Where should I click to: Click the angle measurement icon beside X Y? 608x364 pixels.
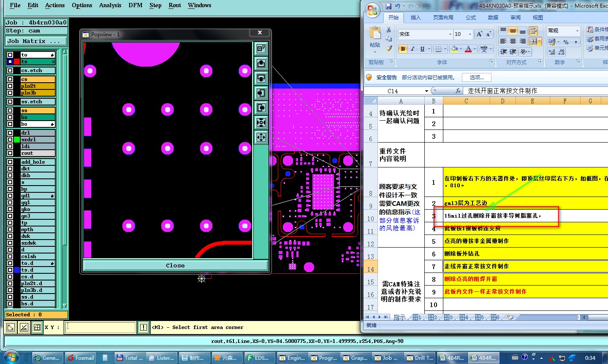24,327
